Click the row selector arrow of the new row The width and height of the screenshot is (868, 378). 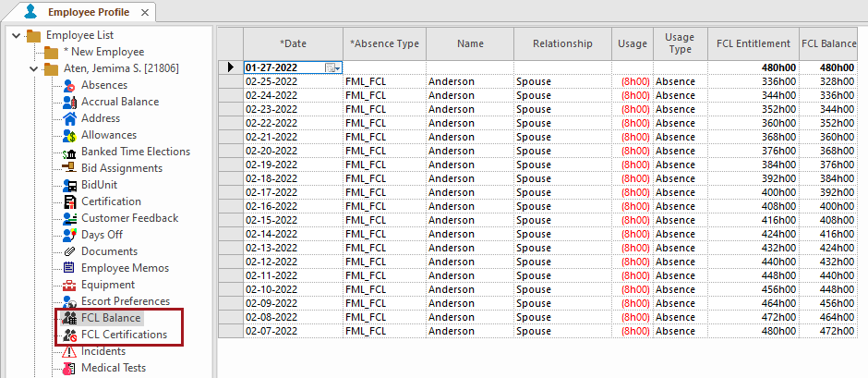coord(231,67)
